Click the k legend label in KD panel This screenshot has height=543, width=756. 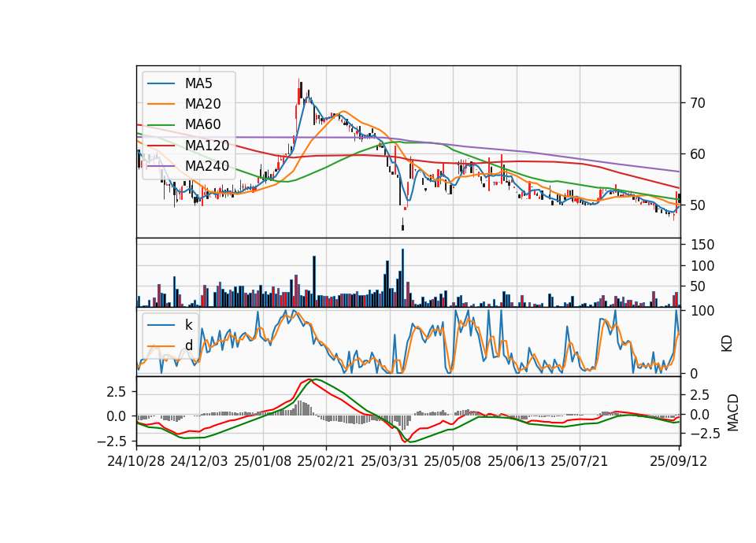click(188, 325)
